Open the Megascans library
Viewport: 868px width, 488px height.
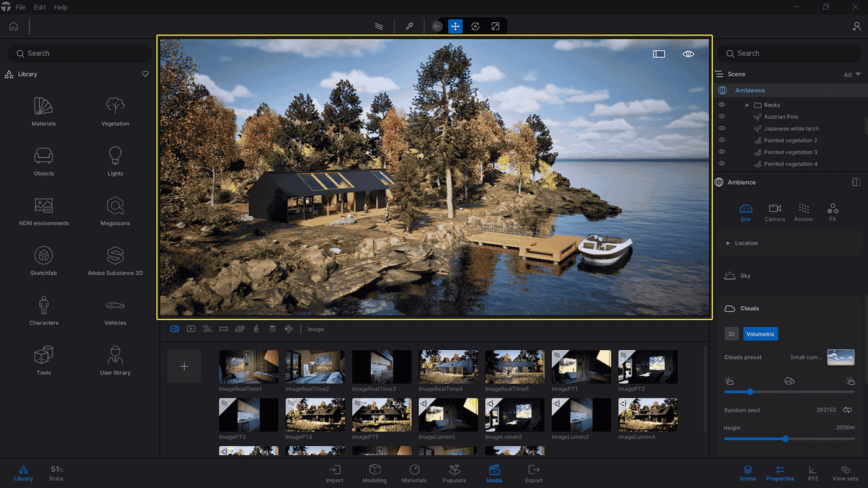[115, 211]
